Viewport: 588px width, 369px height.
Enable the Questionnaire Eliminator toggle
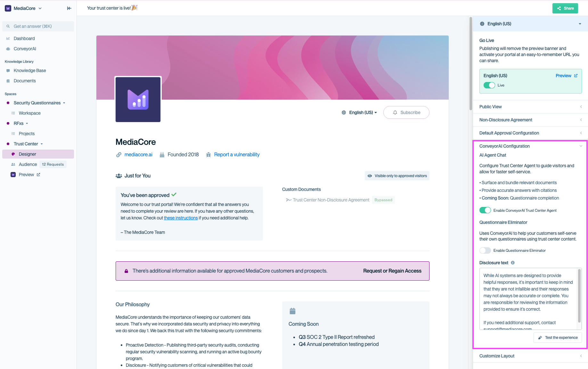pyautogui.click(x=485, y=250)
